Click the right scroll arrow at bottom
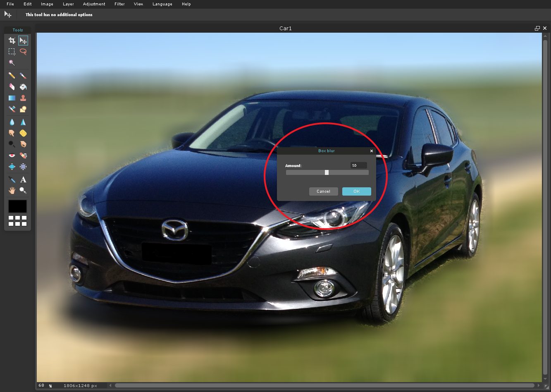This screenshot has height=392, width=551. tap(539, 385)
